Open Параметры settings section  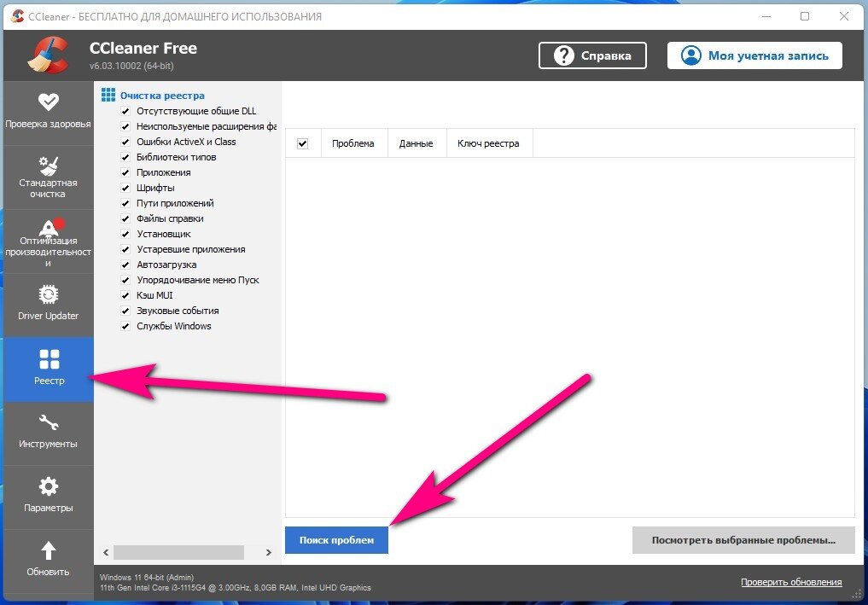48,497
